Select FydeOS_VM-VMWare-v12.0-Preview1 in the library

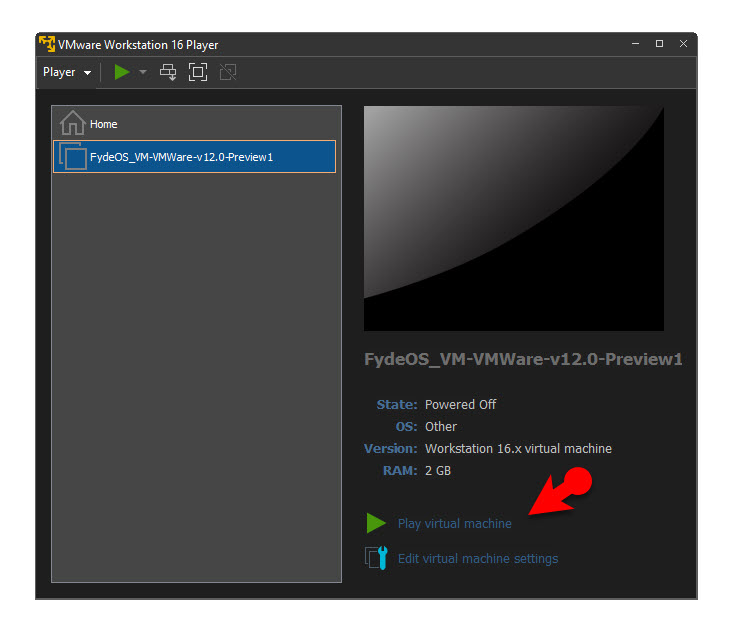tap(195, 157)
